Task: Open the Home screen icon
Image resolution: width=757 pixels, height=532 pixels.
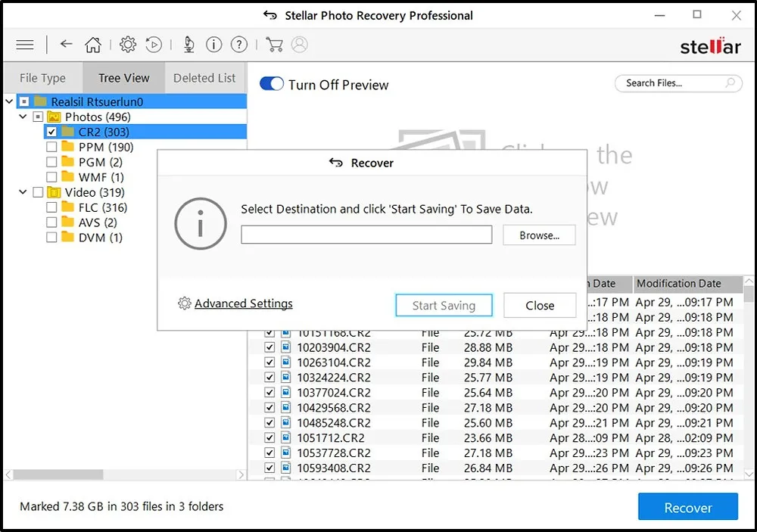Action: pos(93,45)
